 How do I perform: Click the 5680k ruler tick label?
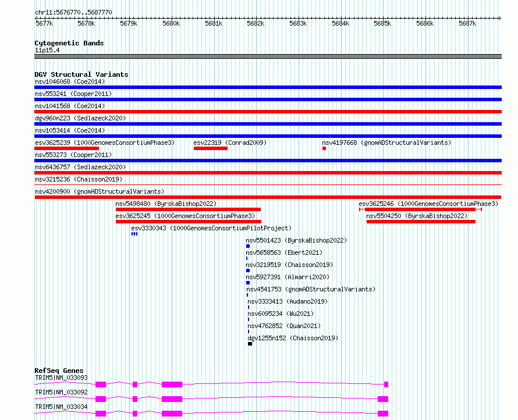[x=171, y=23]
